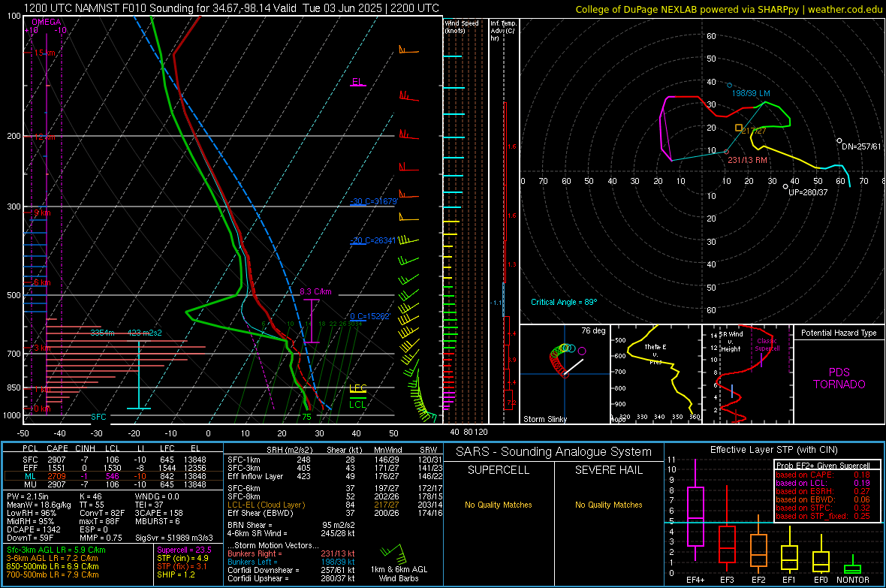
Task: Click the sounding title with valid time 2200 UTC
Action: click(231, 8)
